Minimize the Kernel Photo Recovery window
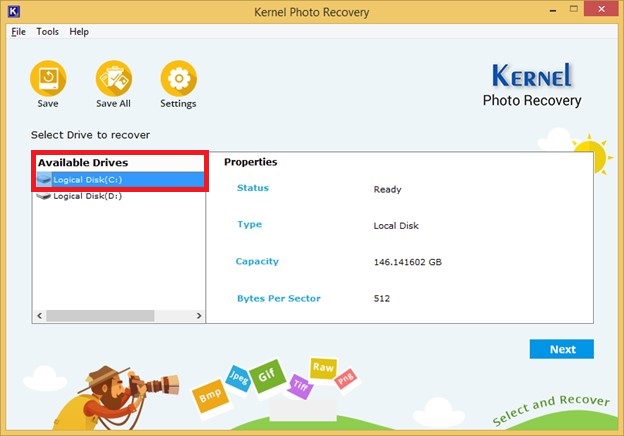The width and height of the screenshot is (624, 436). 553,10
